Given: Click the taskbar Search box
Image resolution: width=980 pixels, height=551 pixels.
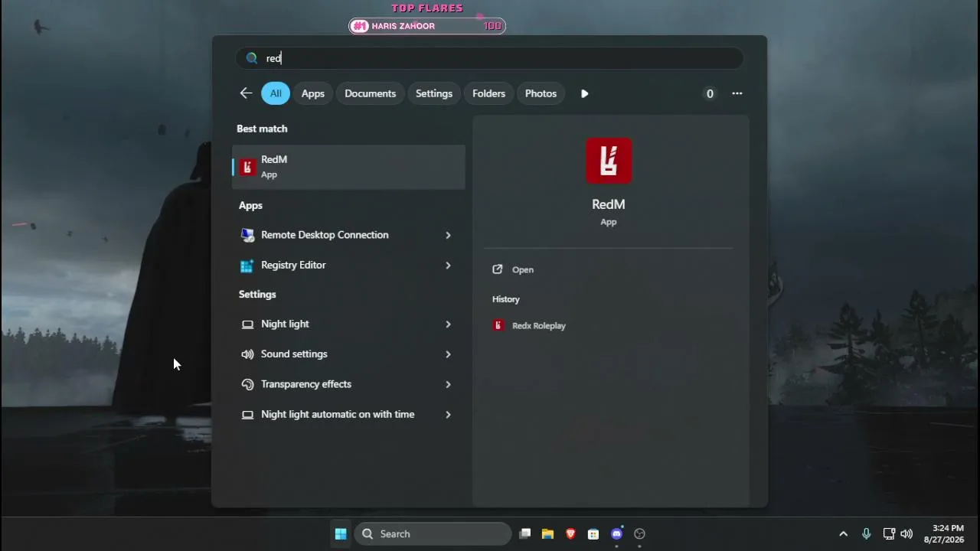Looking at the screenshot, I should click(433, 534).
